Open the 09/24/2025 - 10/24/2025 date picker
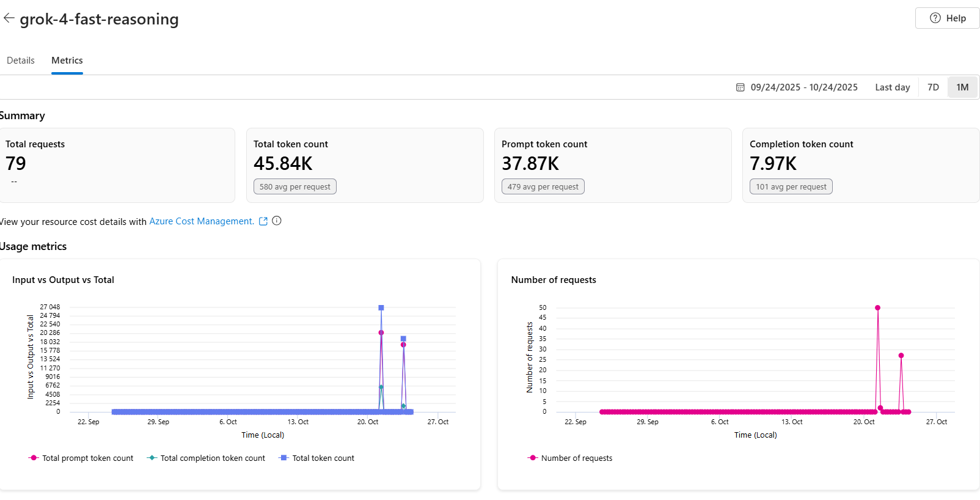This screenshot has width=980, height=500. (804, 87)
